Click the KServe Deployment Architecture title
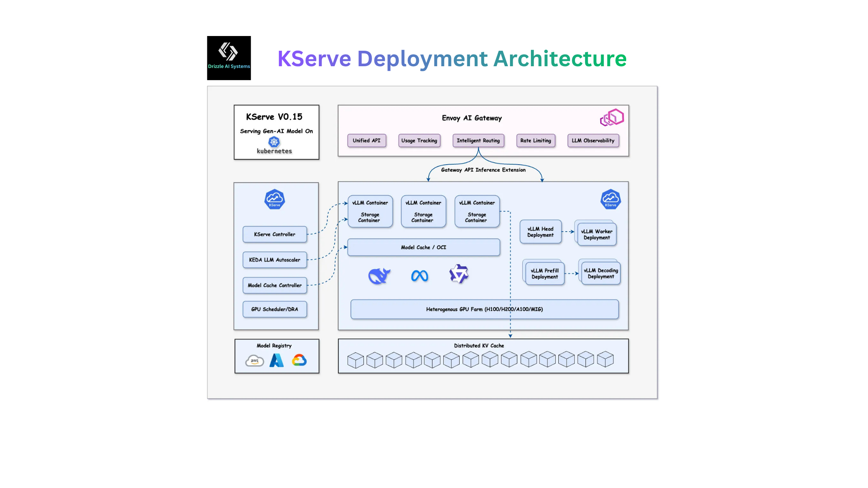The width and height of the screenshot is (868, 488). (452, 58)
